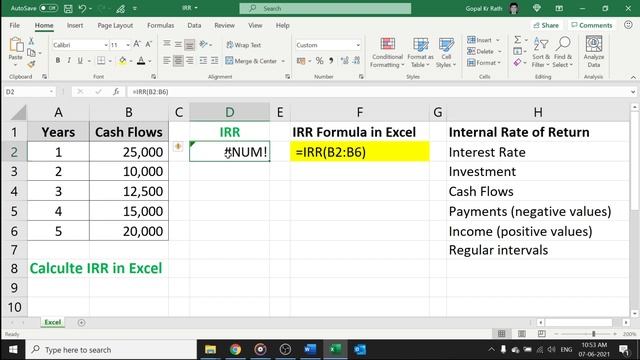Toggle Bottom Align button
This screenshot has height=360, width=640.
189,44
